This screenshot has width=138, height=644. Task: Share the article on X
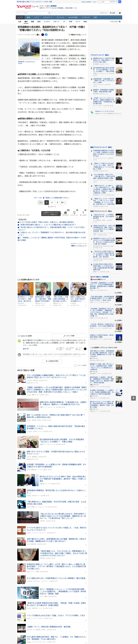click(x=43, y=35)
